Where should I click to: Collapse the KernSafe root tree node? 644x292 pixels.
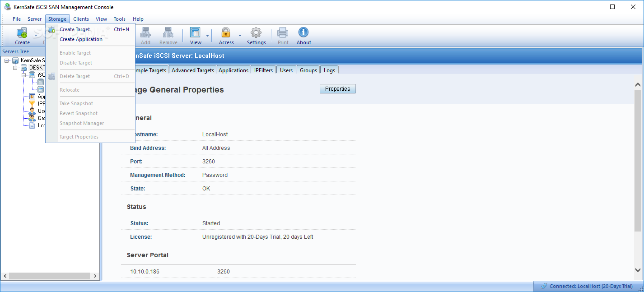(x=6, y=60)
